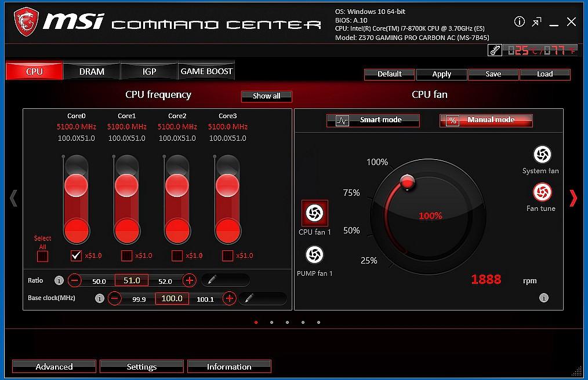Screen dimensions: 588x380
Task: Select the 50.0 ratio value
Action: (99, 281)
